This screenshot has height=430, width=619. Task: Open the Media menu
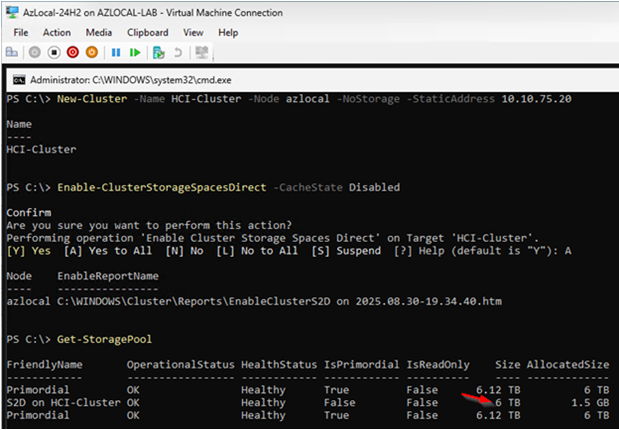(99, 32)
